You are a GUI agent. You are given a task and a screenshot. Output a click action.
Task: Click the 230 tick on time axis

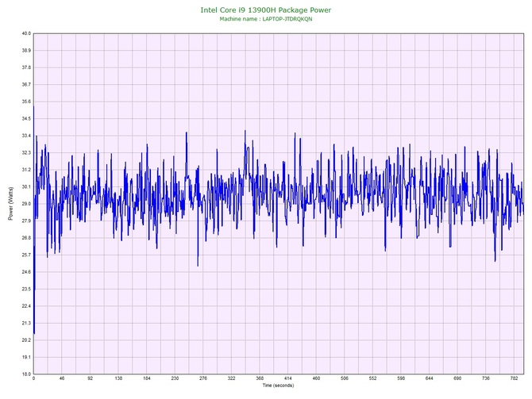pos(175,378)
